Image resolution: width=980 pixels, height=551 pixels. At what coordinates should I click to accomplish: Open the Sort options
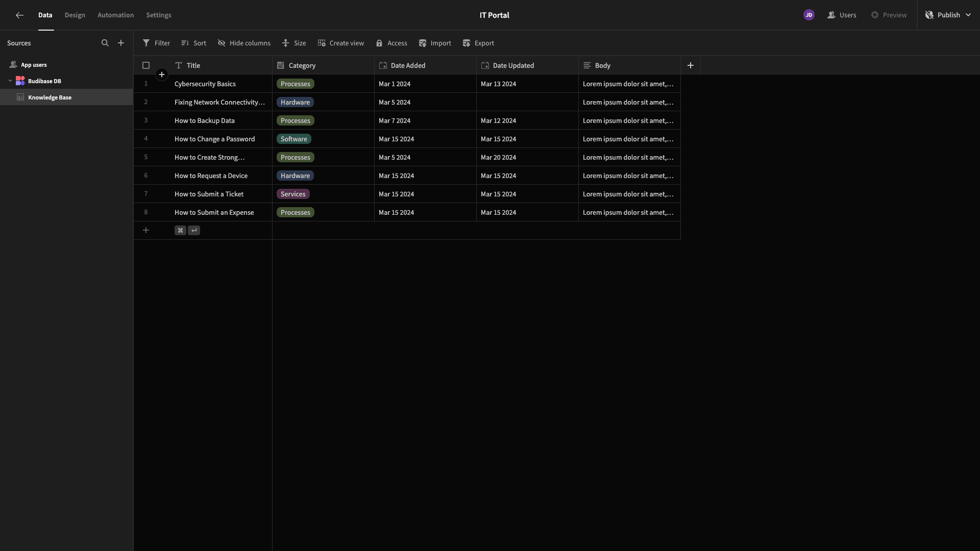(x=193, y=43)
